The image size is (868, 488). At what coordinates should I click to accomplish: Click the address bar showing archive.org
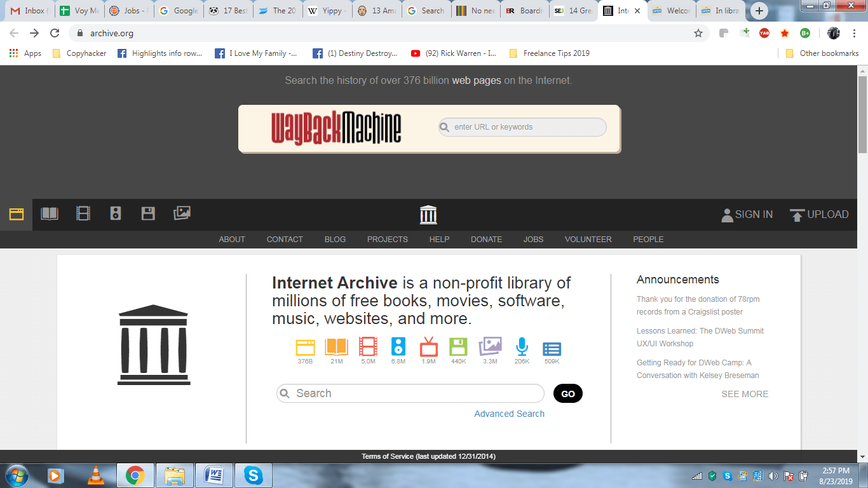point(381,33)
